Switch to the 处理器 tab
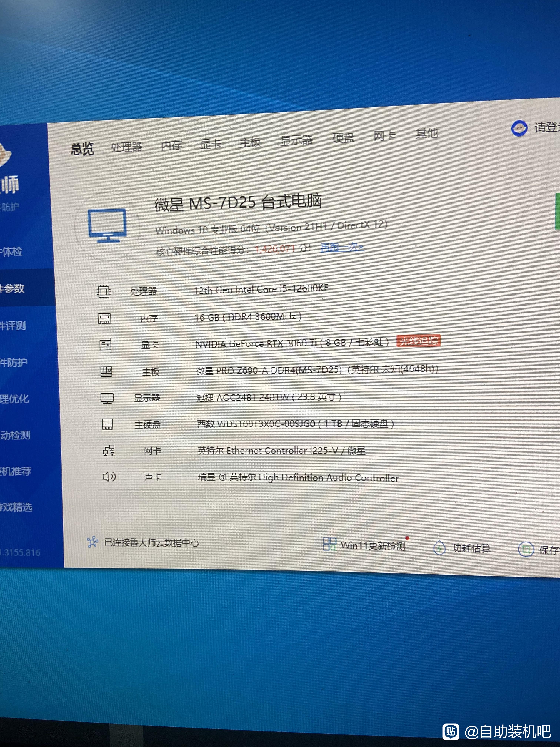This screenshot has height=747, width=560. click(127, 147)
